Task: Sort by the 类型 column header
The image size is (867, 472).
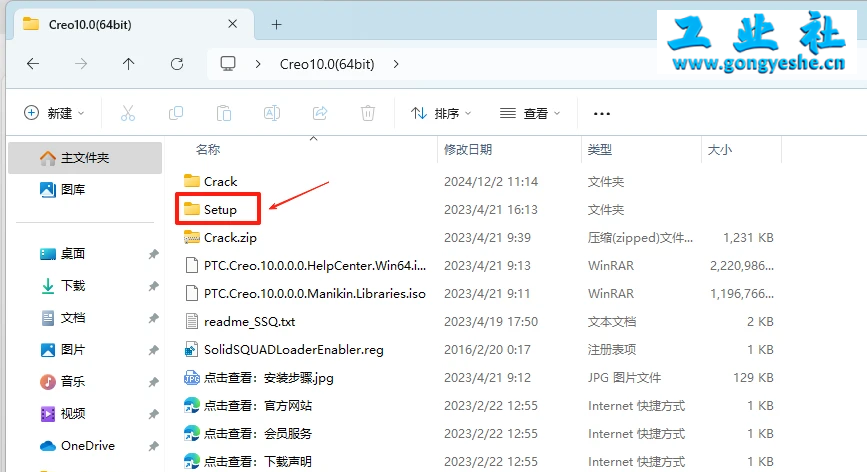Action: [599, 149]
